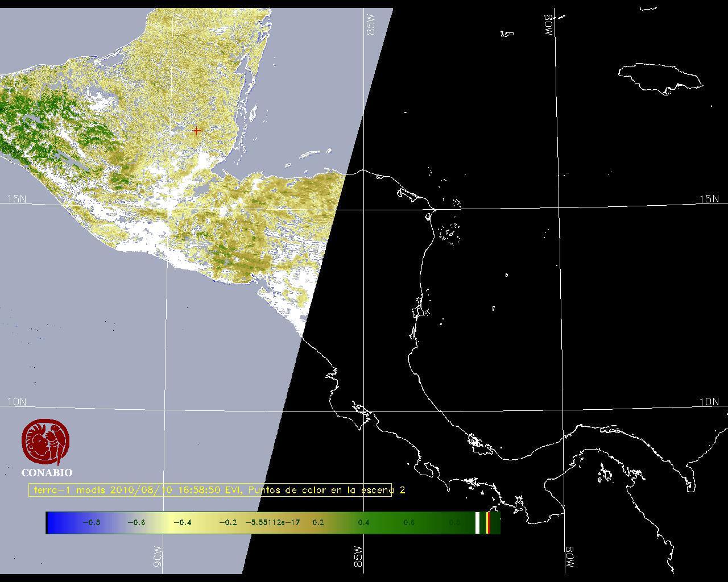Click the CONABIO round red logo
This screenshot has height=582, width=728.
click(45, 442)
